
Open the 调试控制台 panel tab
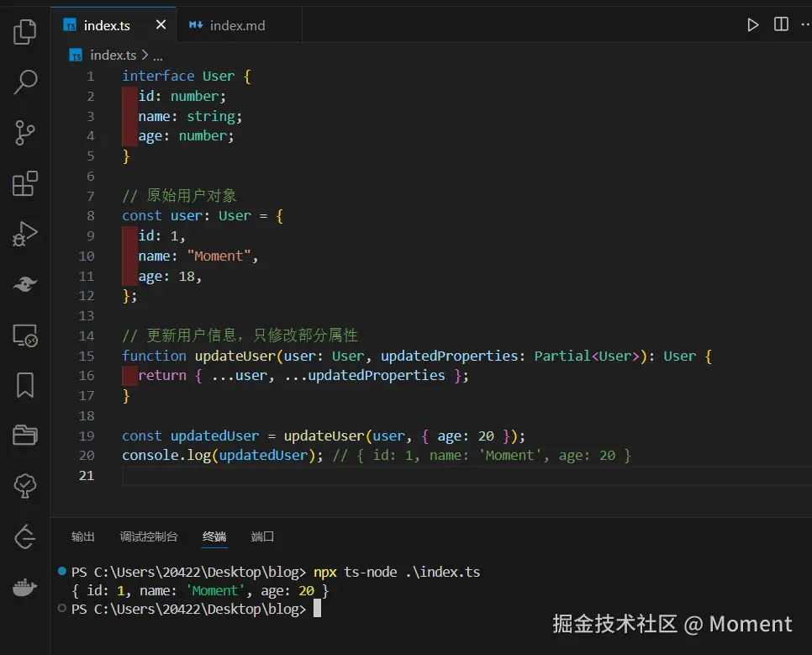[x=149, y=536]
